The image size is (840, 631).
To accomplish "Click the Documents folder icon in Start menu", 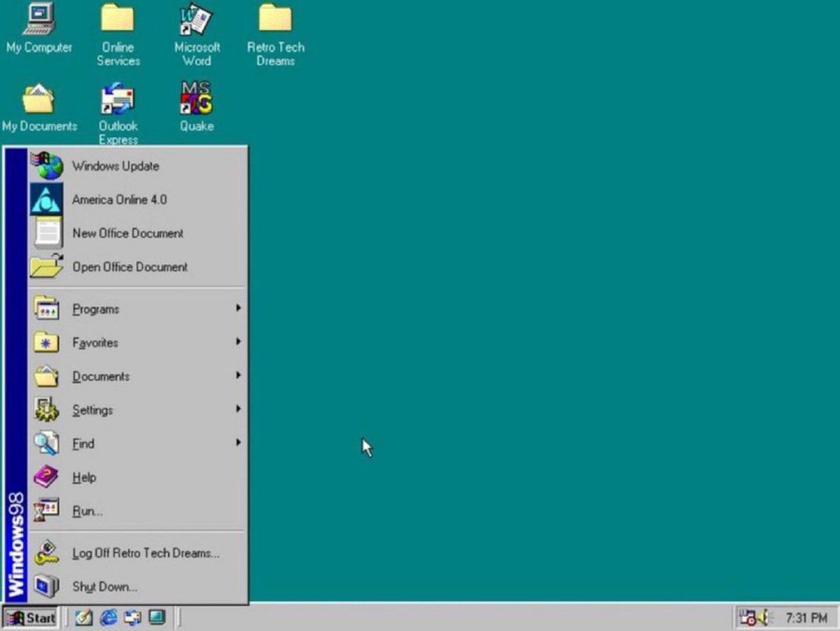I will point(47,376).
